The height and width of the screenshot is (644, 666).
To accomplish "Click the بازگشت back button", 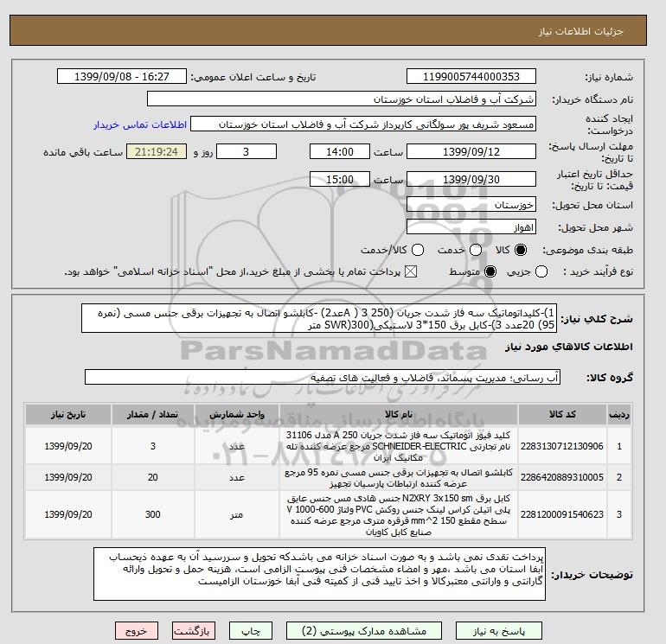I will (x=193, y=631).
